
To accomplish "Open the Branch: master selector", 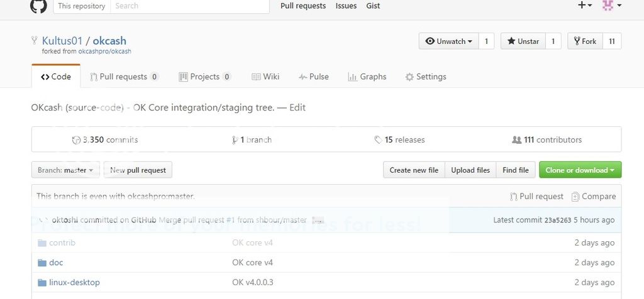I will 65,170.
